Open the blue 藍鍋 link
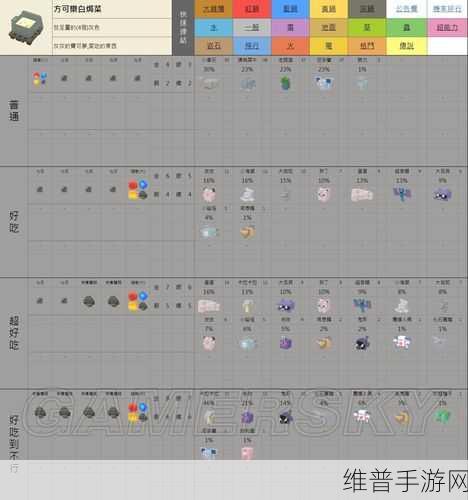Image resolution: width=468 pixels, height=500 pixels. [x=290, y=9]
